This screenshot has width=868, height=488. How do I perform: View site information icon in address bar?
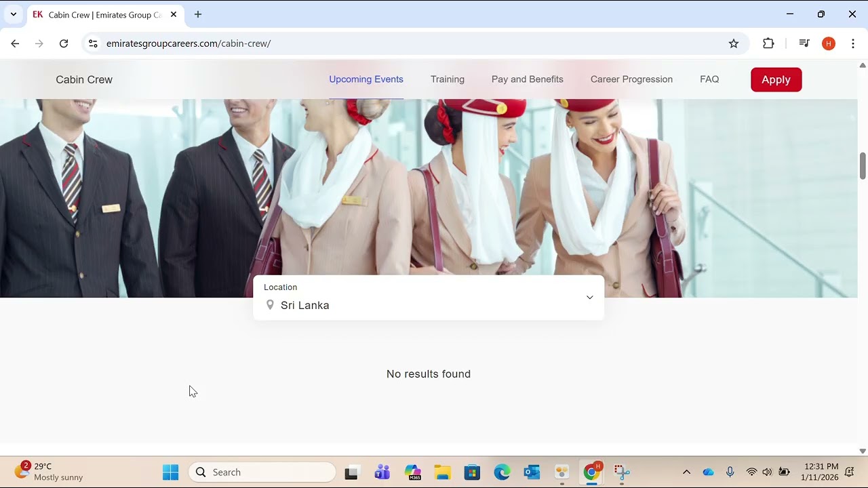click(94, 43)
